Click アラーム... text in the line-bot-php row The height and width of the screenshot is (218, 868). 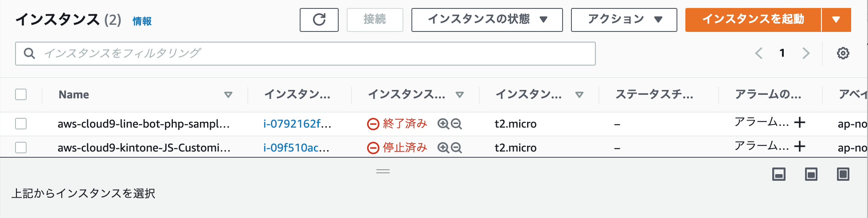point(762,122)
